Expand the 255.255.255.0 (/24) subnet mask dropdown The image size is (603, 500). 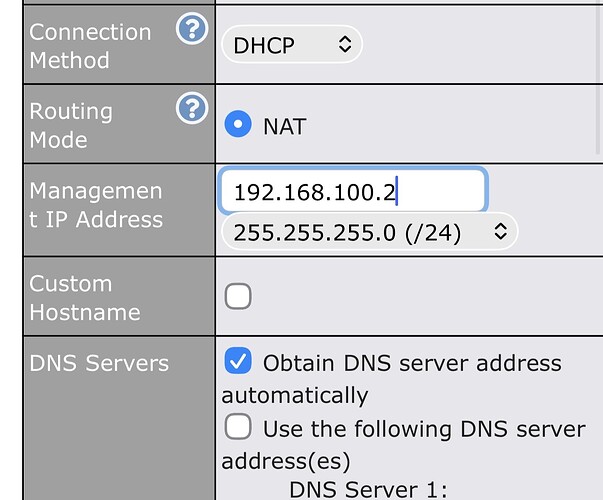pos(369,233)
